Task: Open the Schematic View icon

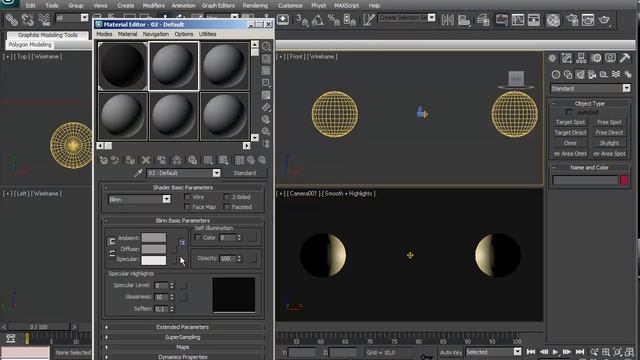Action: click(x=533, y=20)
